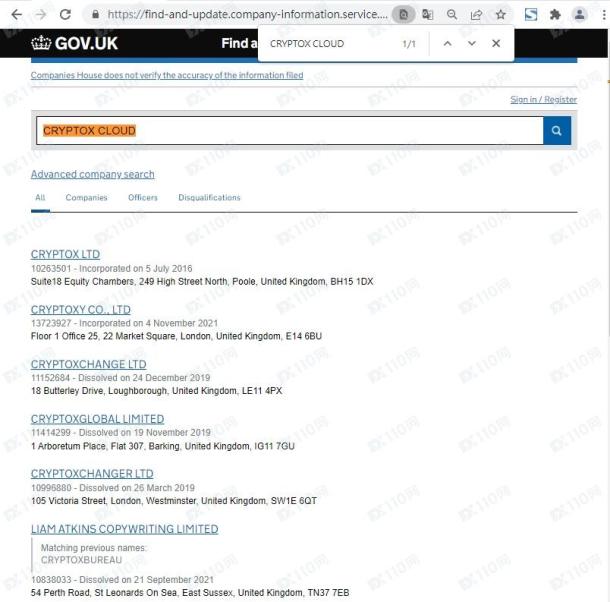
Task: Click '10996880 - Dissolved on 26 March 2019'
Action: click(x=113, y=488)
